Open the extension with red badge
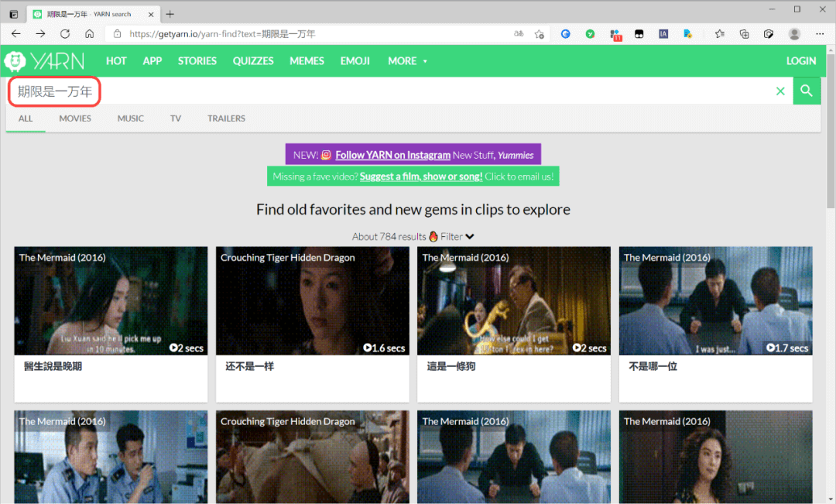The width and height of the screenshot is (836, 504). [x=616, y=35]
